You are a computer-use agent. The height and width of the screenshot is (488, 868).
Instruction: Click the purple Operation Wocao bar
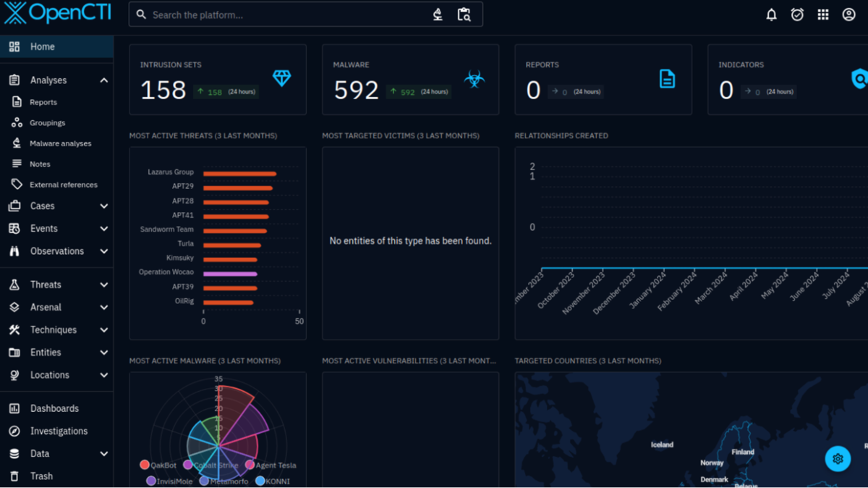[x=230, y=274]
